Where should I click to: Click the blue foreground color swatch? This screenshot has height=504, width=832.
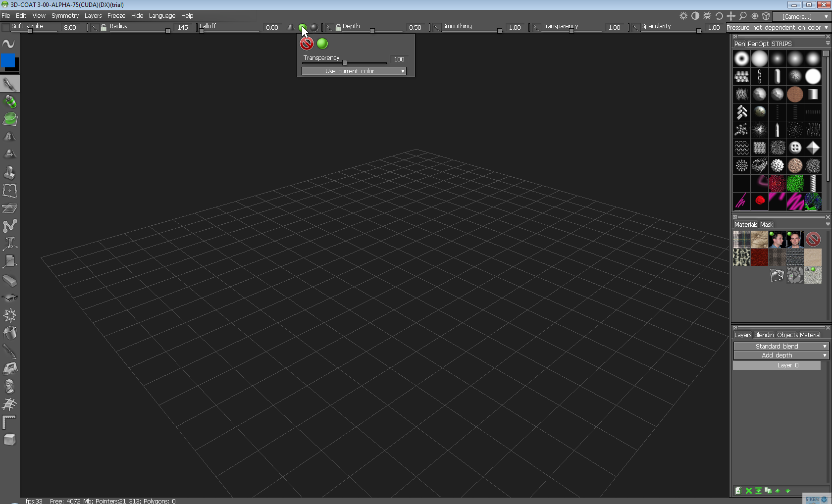click(x=7, y=60)
